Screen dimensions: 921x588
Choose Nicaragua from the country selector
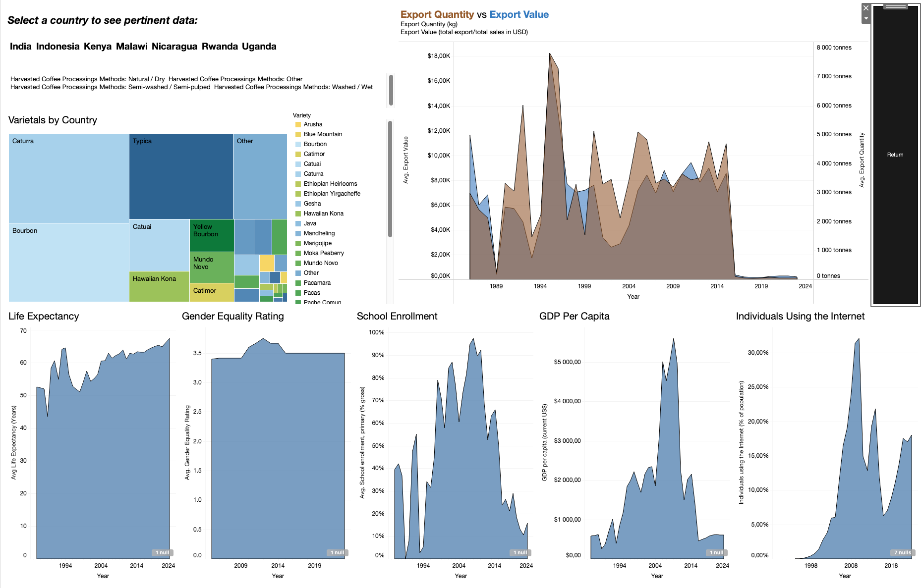click(x=174, y=47)
